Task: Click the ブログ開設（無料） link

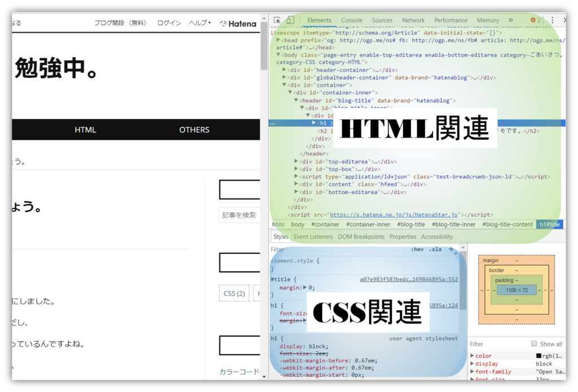Action: 121,23
